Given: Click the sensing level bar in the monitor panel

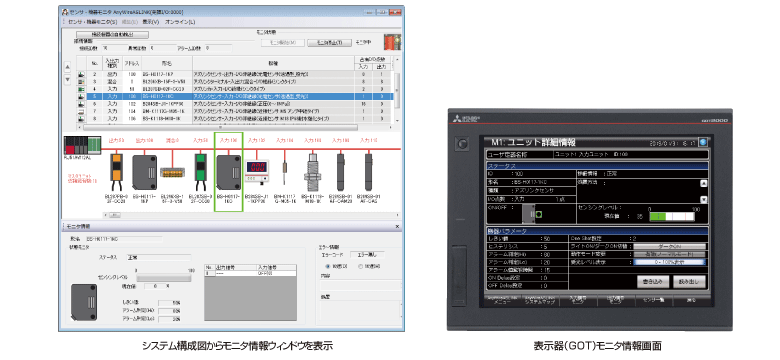Looking at the screenshot, I should pos(163,278).
